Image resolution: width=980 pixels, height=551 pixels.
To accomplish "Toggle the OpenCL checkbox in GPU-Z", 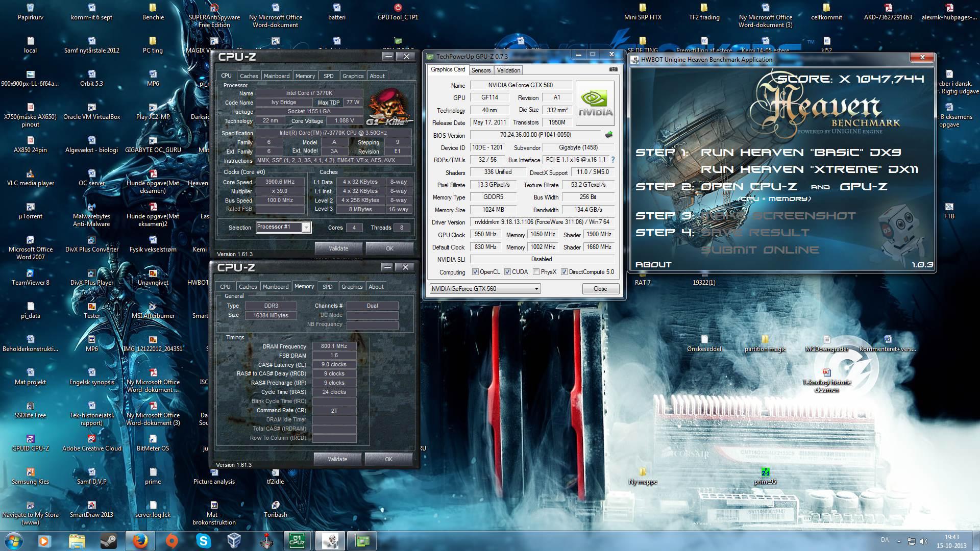I will (x=475, y=272).
